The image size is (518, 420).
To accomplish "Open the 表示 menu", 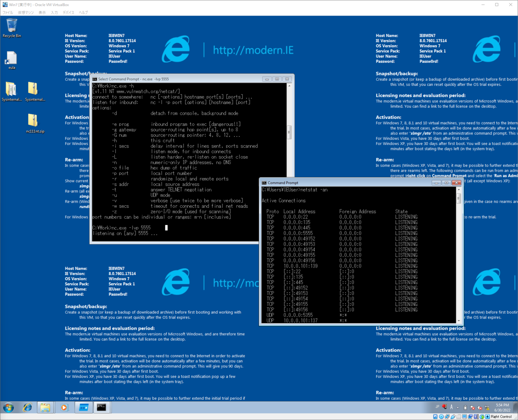I will point(42,13).
